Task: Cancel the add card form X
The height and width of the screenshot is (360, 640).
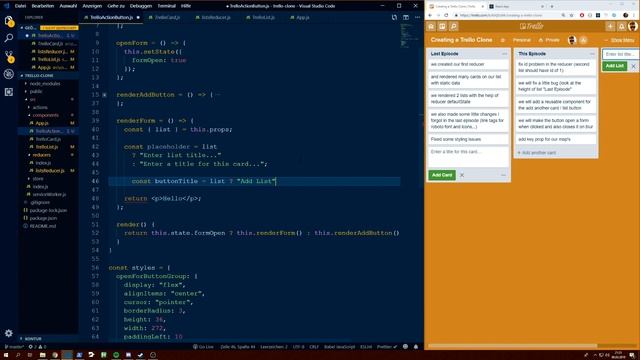Action: click(x=462, y=175)
